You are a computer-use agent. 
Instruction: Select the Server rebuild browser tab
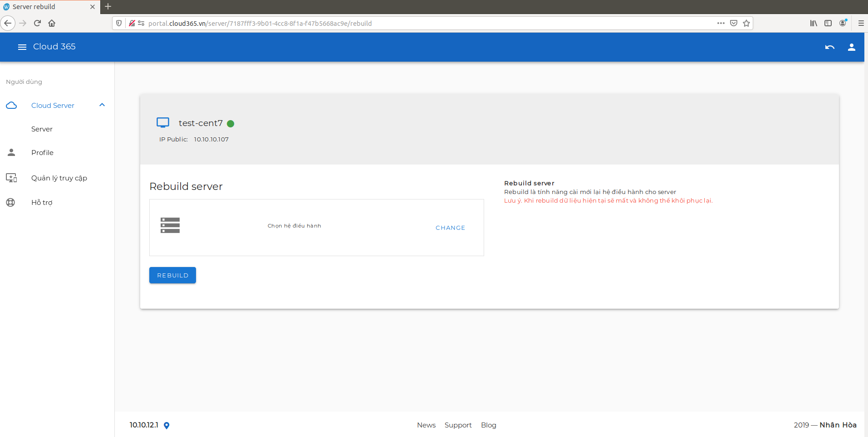pos(50,7)
